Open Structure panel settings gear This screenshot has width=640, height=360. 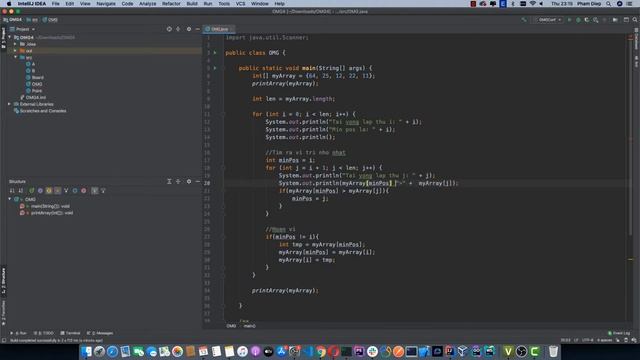[x=189, y=181]
